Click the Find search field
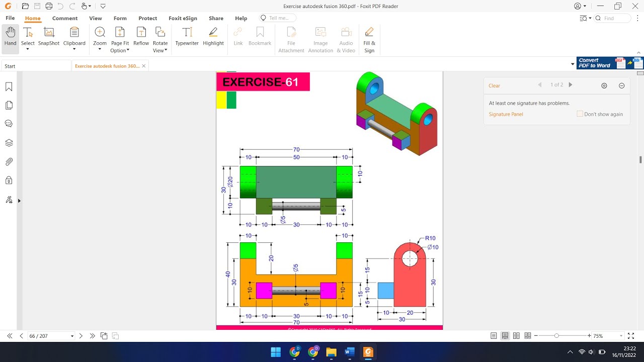This screenshot has width=644, height=362. [612, 18]
